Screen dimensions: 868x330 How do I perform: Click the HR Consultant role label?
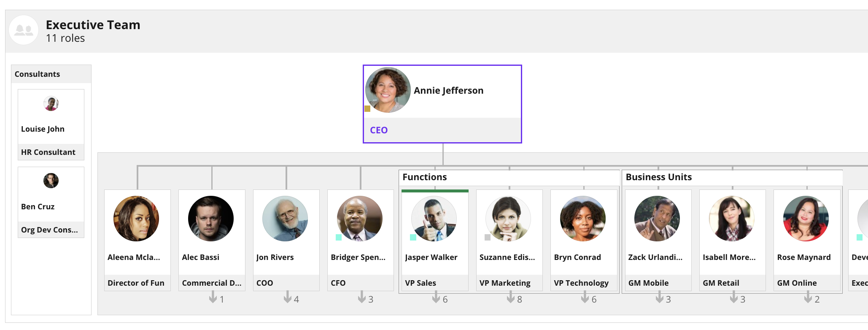coord(48,152)
